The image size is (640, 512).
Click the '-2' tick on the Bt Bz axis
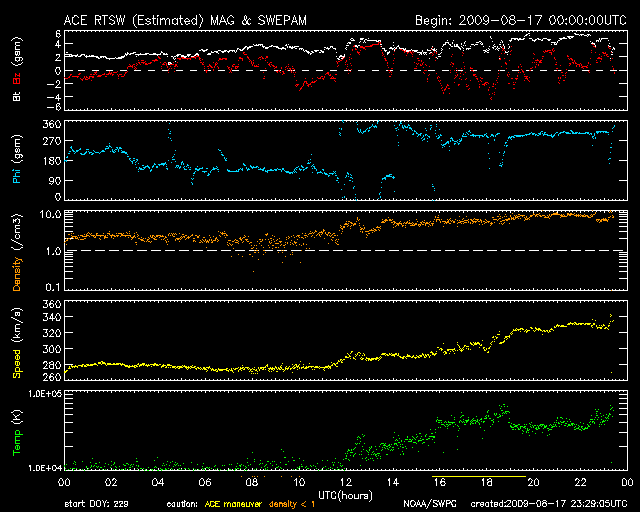tap(54, 84)
